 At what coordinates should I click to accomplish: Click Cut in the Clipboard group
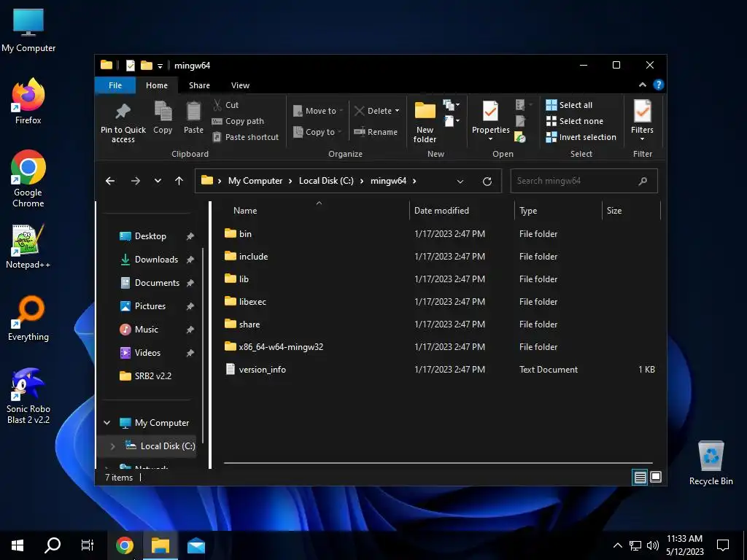(226, 105)
